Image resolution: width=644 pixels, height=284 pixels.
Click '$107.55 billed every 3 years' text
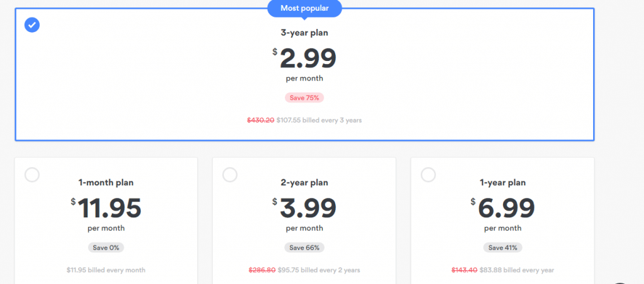(319, 120)
